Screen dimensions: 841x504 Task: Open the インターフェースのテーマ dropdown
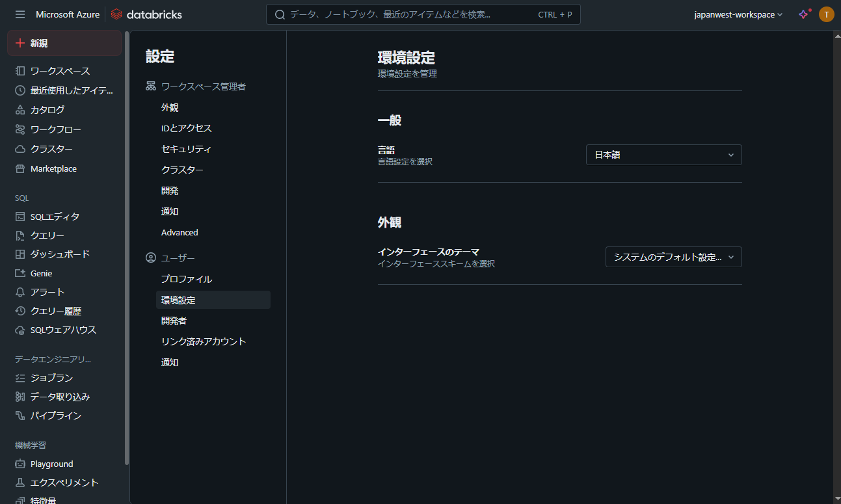[673, 257]
